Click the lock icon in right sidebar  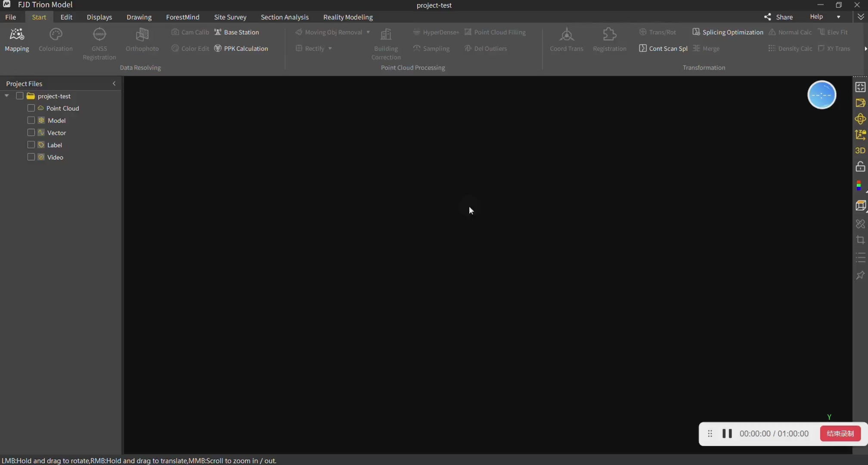click(x=860, y=167)
